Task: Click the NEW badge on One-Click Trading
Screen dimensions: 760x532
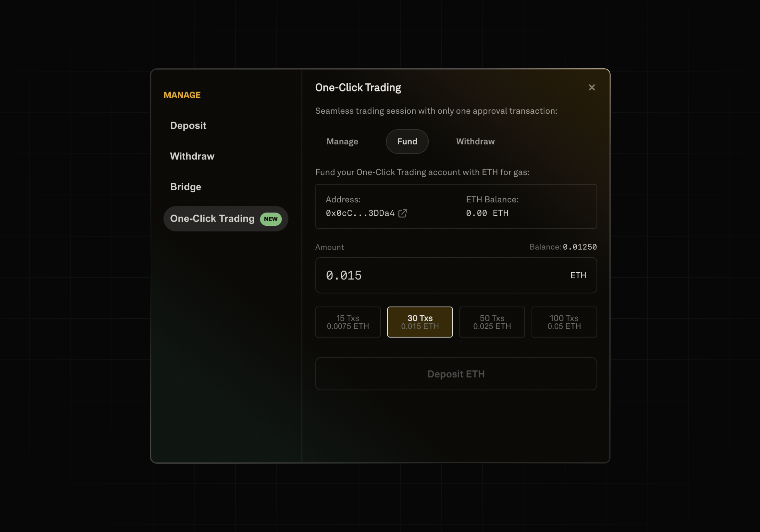Action: [x=271, y=219]
